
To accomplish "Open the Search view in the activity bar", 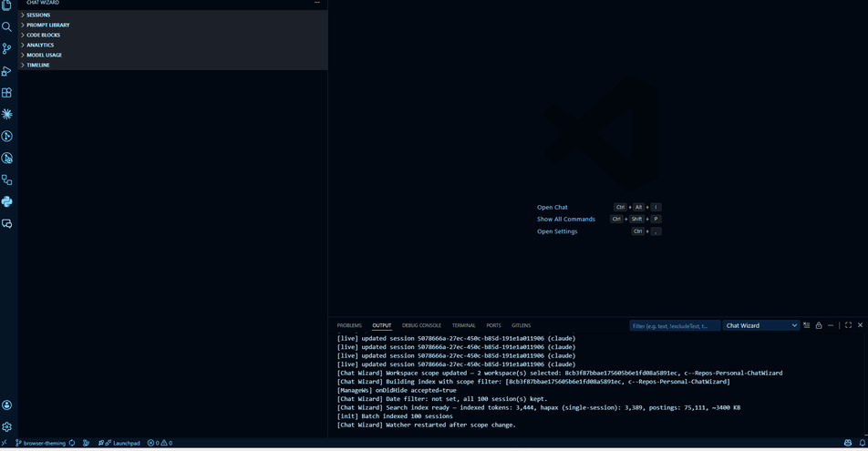I will (6, 26).
